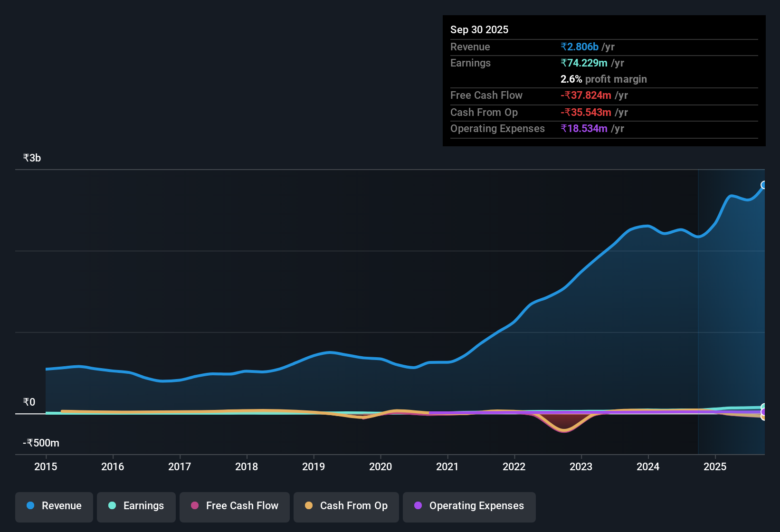
Task: Toggle the Revenue series visibility
Action: tap(54, 506)
